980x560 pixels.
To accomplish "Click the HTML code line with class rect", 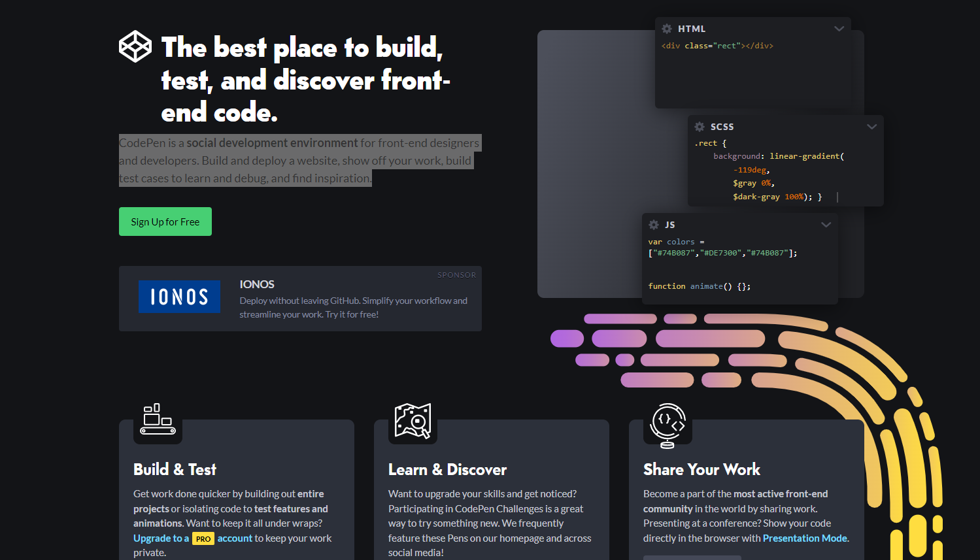I will 717,46.
